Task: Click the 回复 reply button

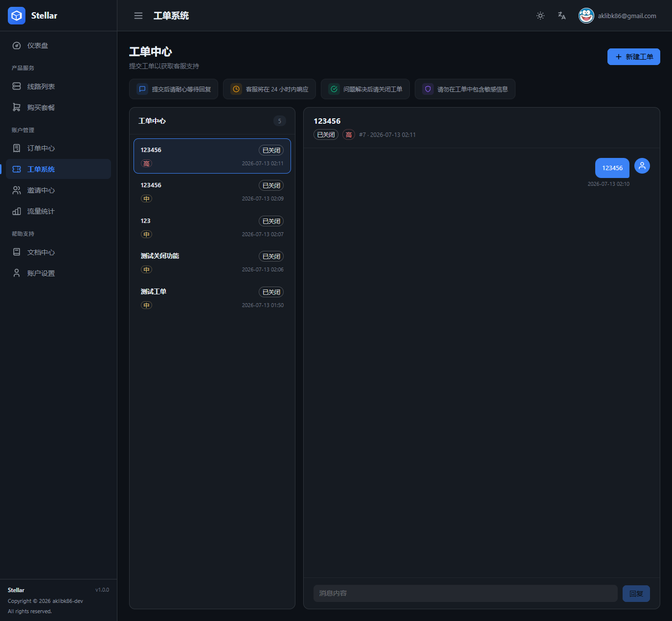Action: tap(636, 594)
